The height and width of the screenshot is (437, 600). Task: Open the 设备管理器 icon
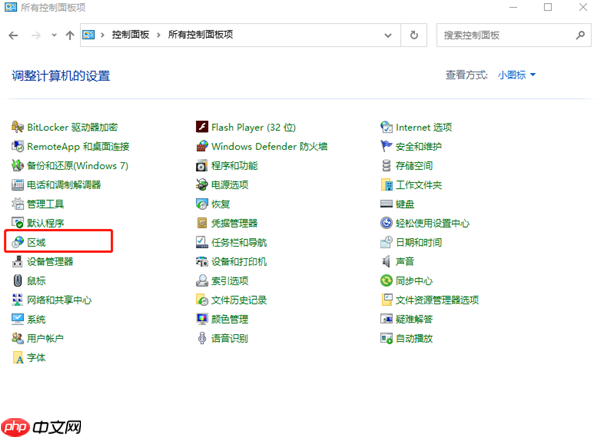coord(18,261)
